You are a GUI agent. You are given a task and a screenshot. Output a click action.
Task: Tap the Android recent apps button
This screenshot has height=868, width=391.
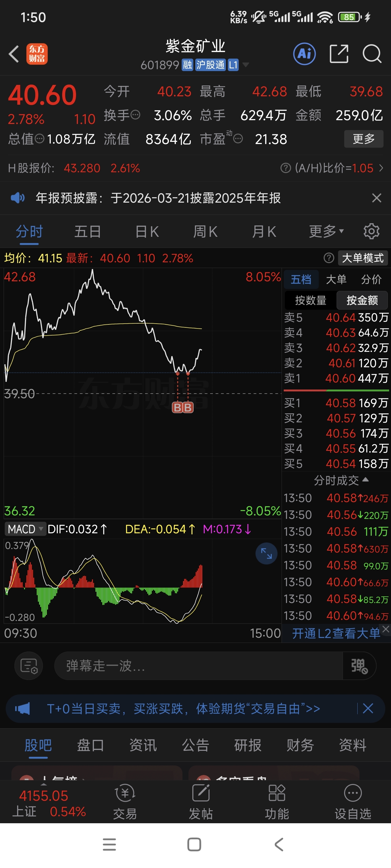[x=109, y=844]
